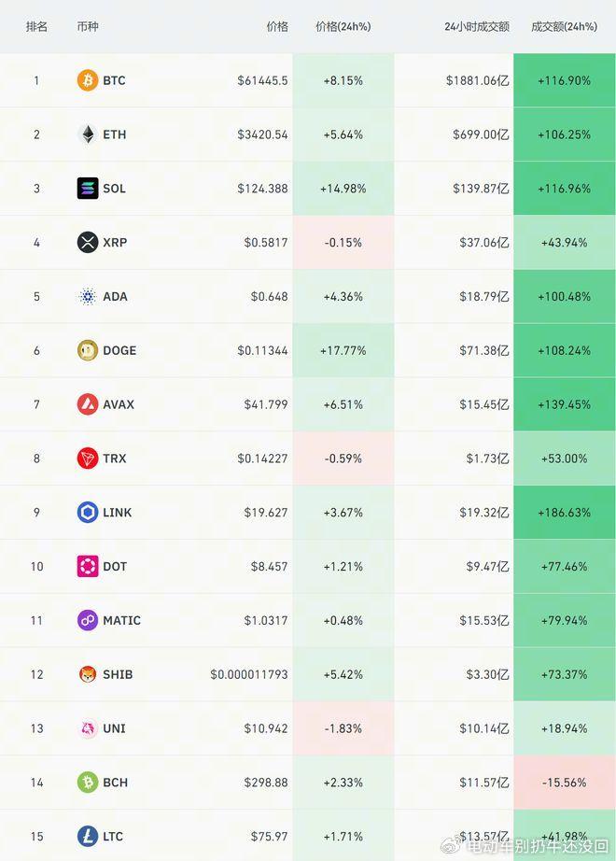
Task: Click the AVAX Avalanche red icon
Action: click(88, 404)
